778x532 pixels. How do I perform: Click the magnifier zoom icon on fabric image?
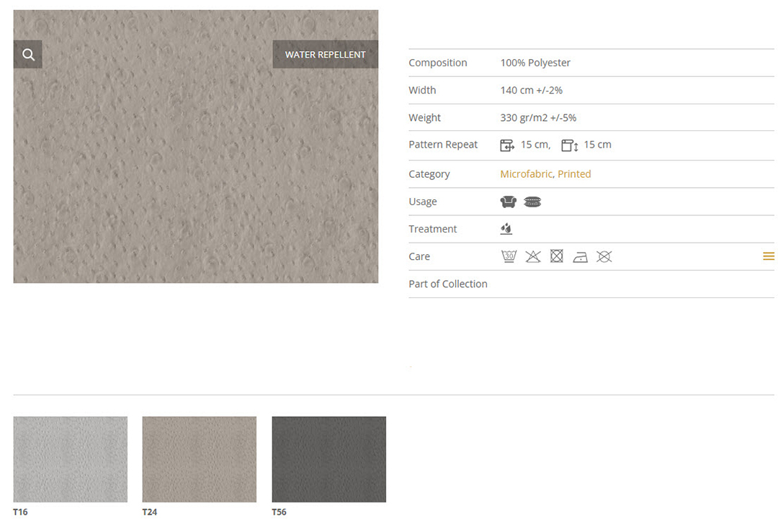(28, 55)
